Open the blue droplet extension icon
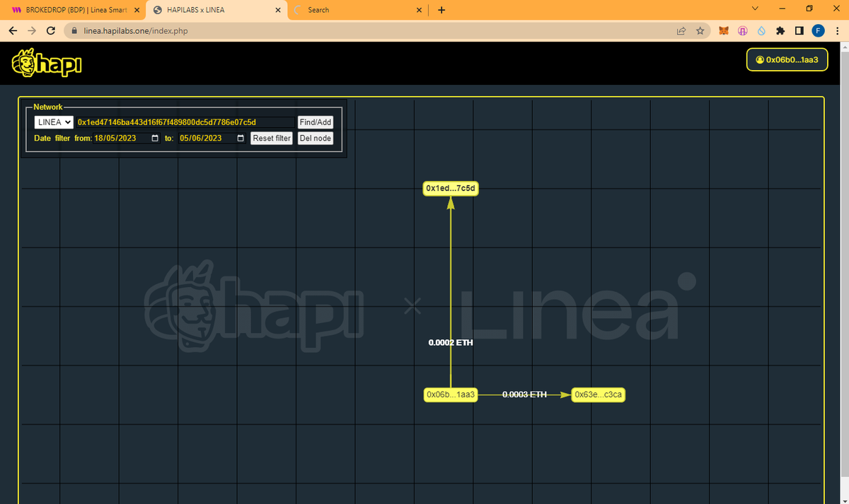Screen dimensions: 849x504 click(x=762, y=31)
